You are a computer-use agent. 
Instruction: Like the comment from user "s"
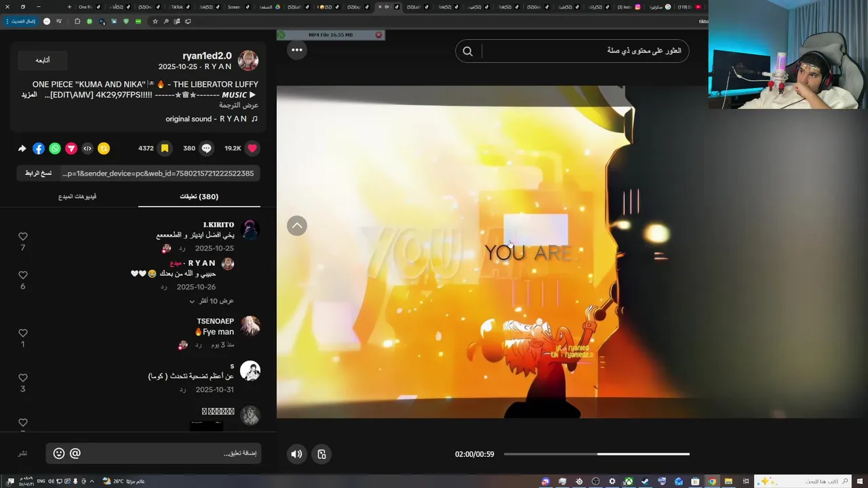[x=22, y=378]
